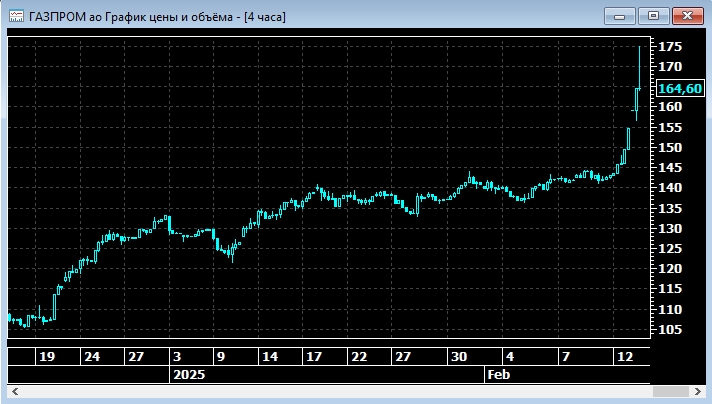Click the 140 mark on the price axis
Screen dimensions: 712x404
point(669,188)
